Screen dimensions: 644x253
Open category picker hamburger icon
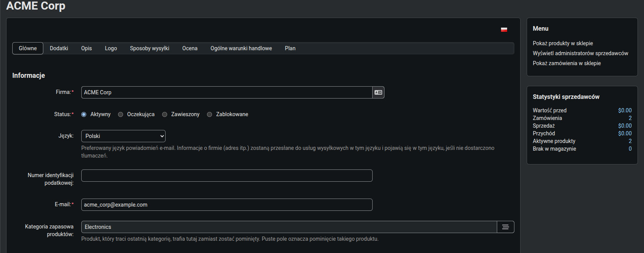point(506,227)
